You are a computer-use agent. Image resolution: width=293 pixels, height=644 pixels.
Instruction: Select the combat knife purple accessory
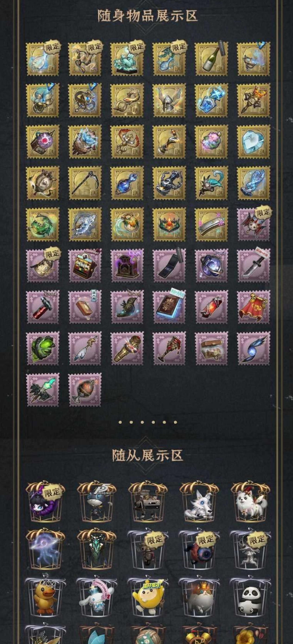tap(254, 266)
